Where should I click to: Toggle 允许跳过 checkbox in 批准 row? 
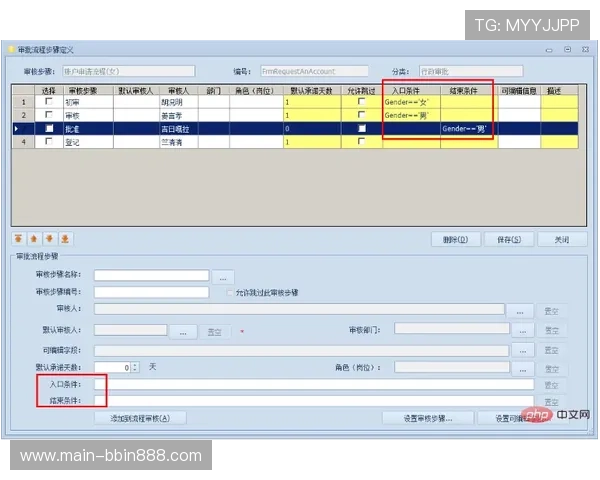tap(362, 128)
